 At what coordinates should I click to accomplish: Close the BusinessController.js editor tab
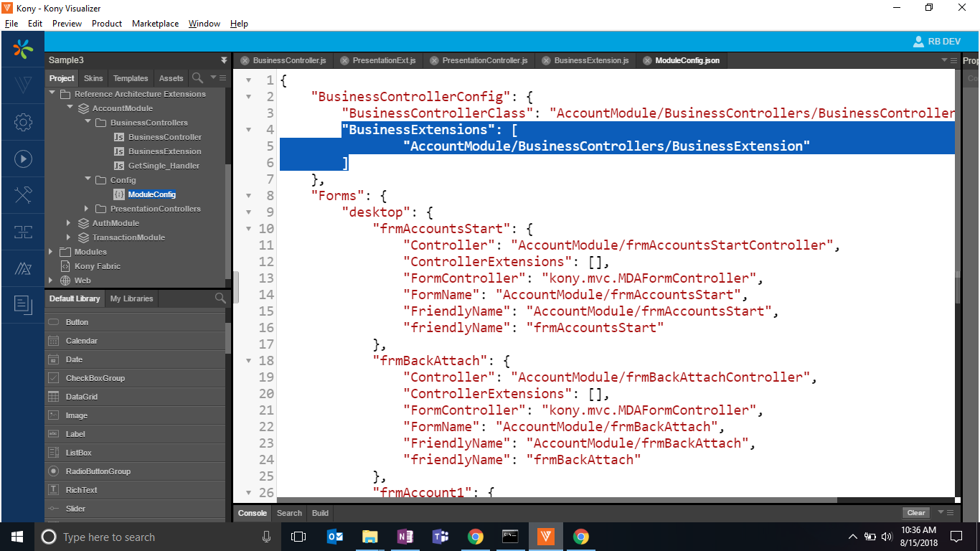[245, 61]
